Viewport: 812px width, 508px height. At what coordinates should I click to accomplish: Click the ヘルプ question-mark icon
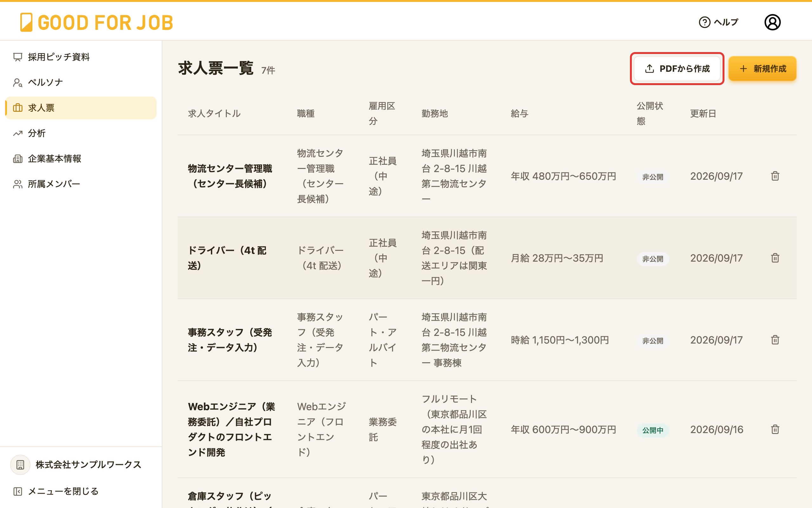tap(704, 22)
